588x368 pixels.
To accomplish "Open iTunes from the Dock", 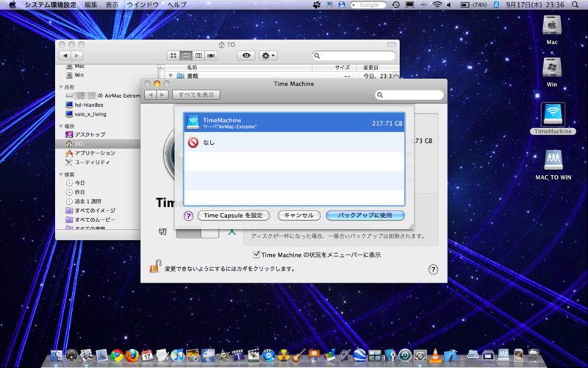I will [177, 355].
